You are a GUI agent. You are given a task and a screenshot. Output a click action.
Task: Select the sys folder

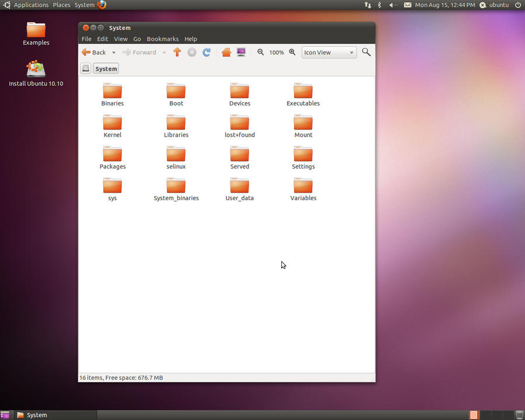click(113, 189)
